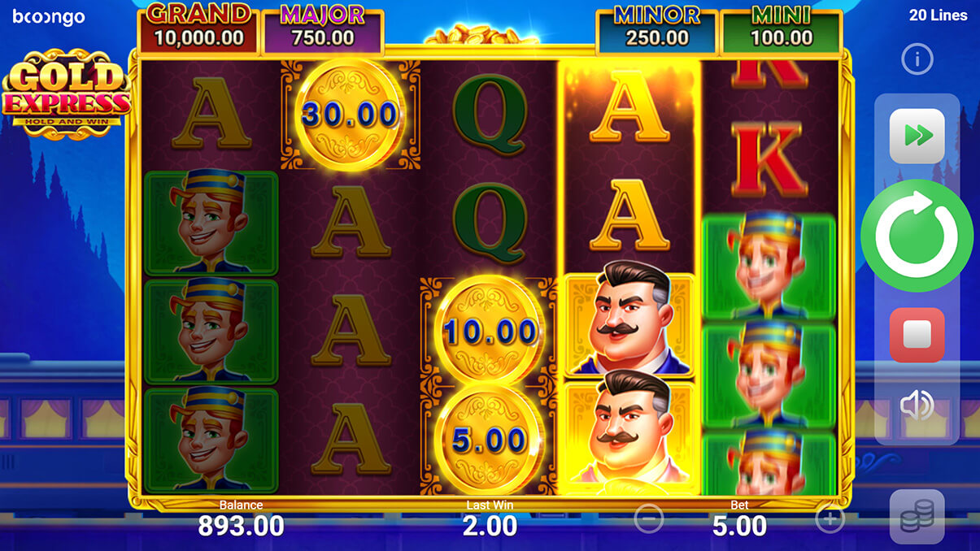The image size is (980, 551).
Task: Spin the reels with green button
Action: point(917,236)
